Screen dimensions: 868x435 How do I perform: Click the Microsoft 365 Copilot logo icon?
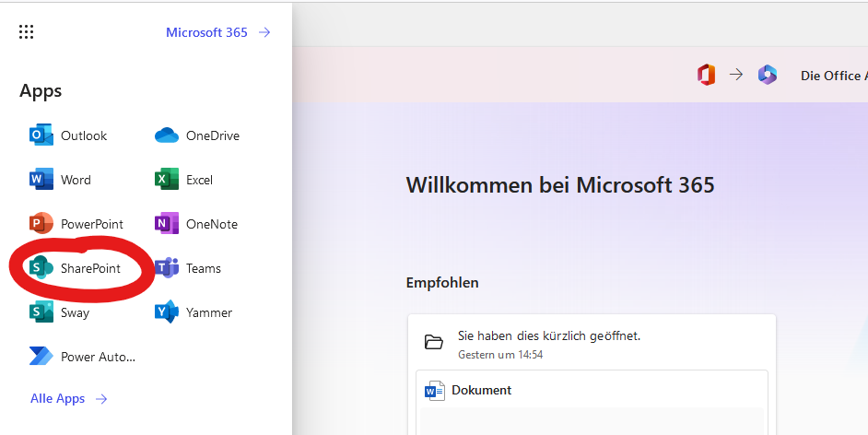pyautogui.click(x=768, y=76)
